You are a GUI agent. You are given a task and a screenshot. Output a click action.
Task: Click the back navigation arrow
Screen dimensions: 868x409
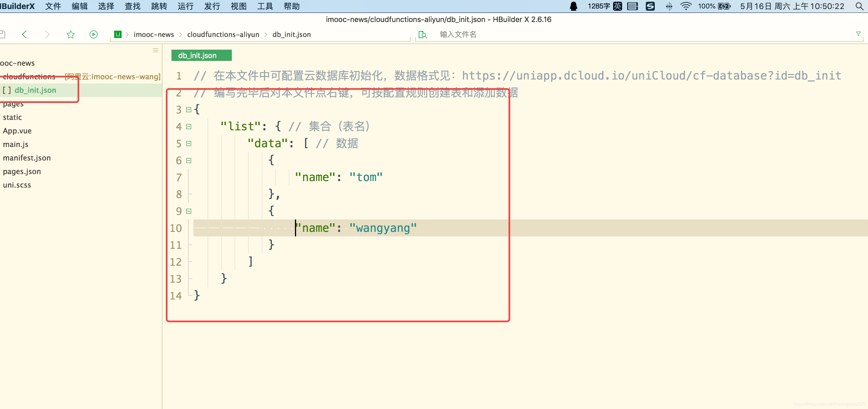(24, 34)
